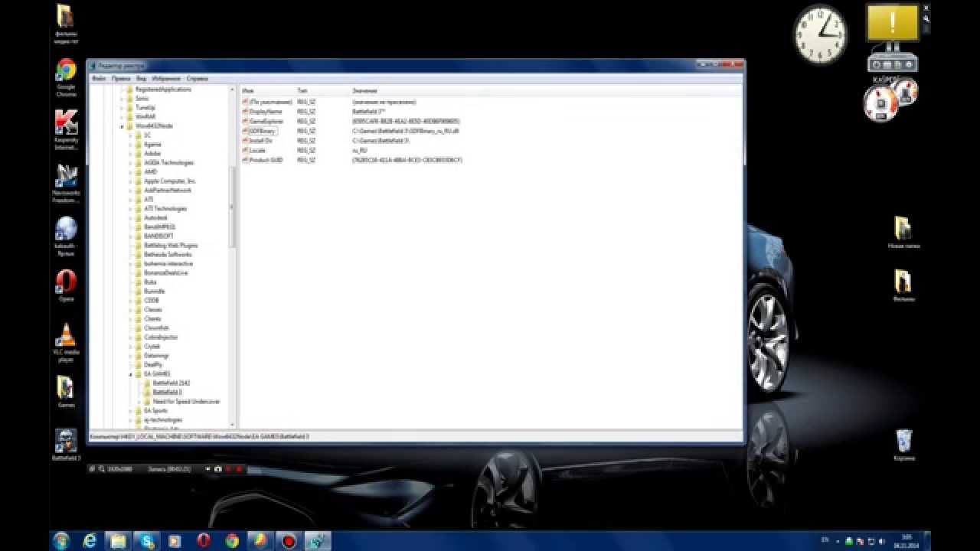Select the GameExplorer value
Viewport: 980px width, 551px height.
[266, 122]
